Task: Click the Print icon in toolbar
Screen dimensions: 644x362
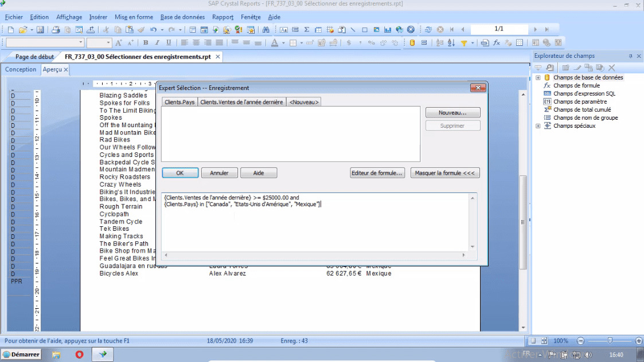Action: point(56,30)
